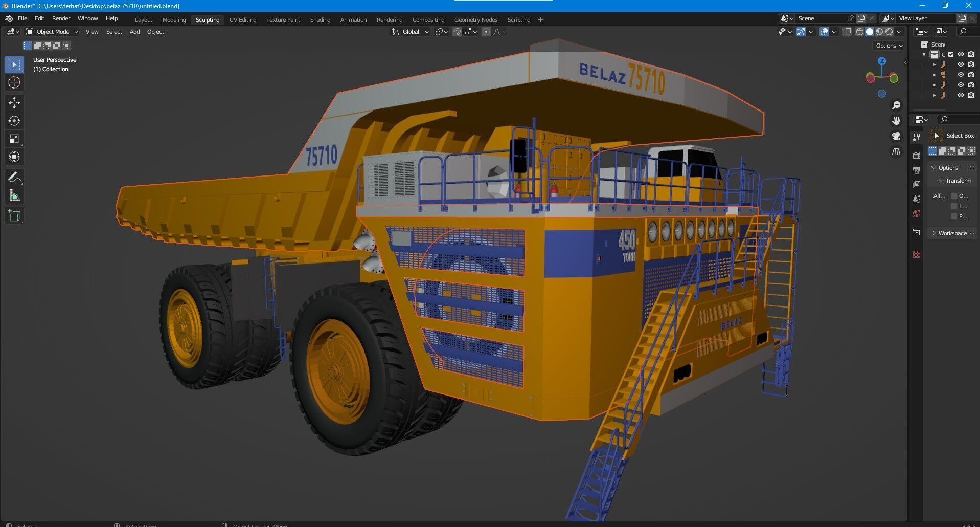Enable Affect Only Locations checkbox
This screenshot has height=527, width=980.
[954, 206]
